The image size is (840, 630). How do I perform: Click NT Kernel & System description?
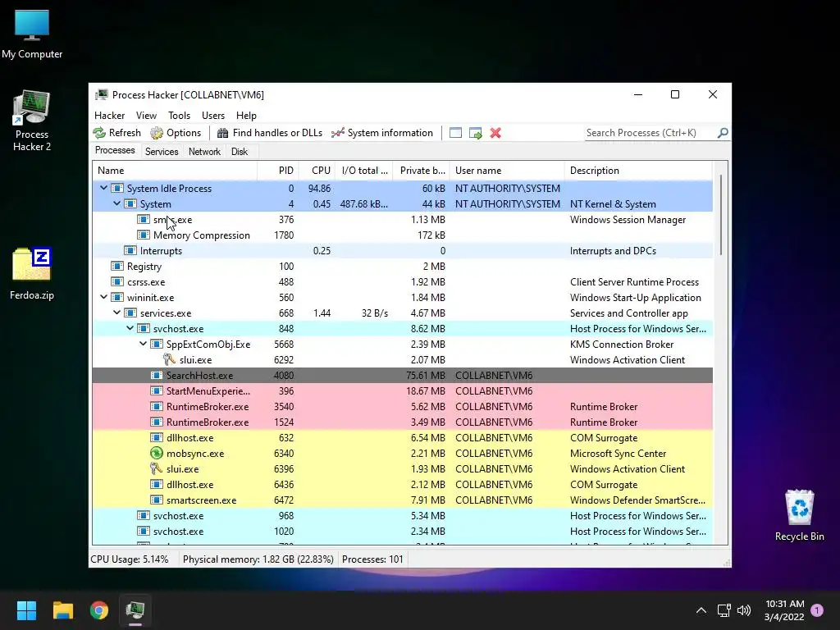click(613, 203)
